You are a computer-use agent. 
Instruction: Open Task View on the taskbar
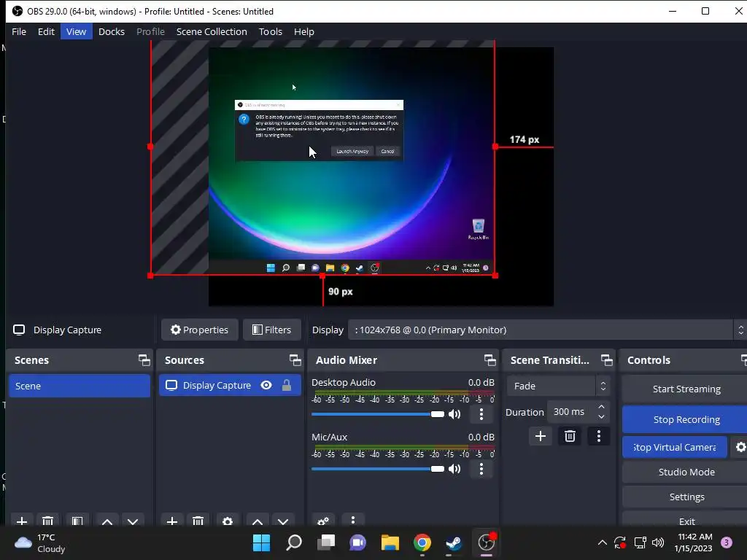click(x=326, y=542)
